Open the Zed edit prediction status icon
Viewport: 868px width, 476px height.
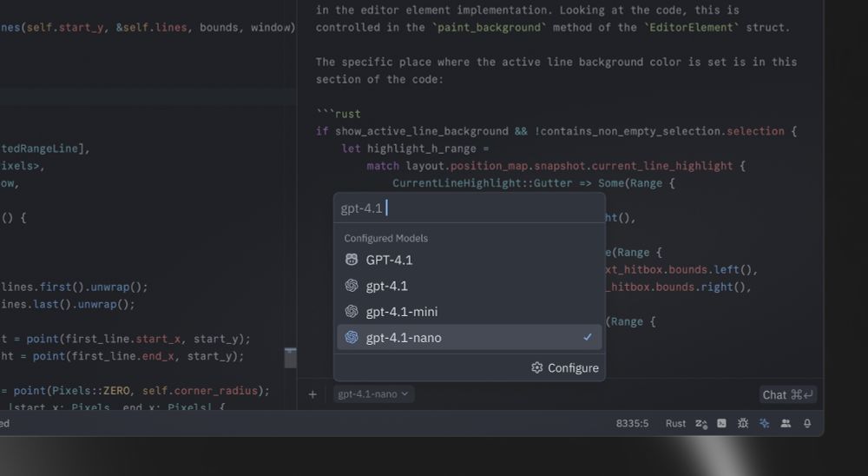[701, 423]
